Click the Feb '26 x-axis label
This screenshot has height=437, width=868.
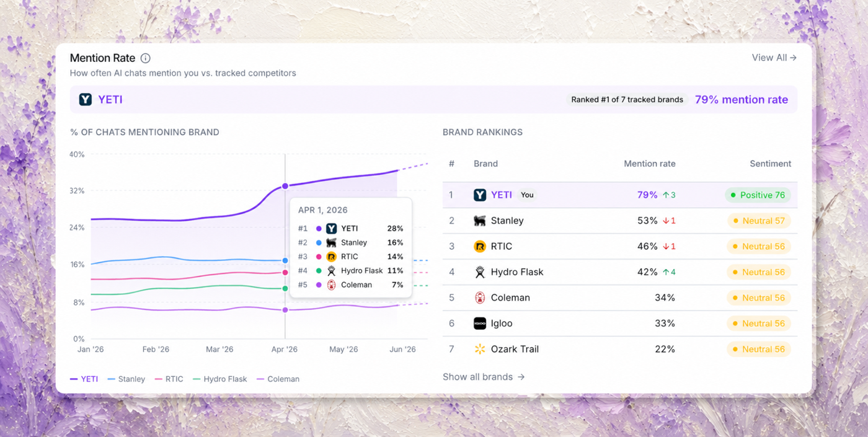coord(156,350)
